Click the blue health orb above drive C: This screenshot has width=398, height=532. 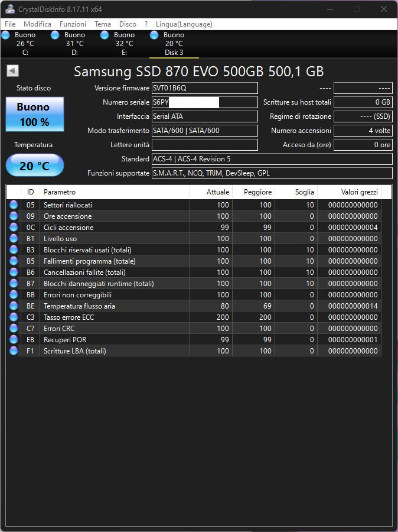pos(6,35)
